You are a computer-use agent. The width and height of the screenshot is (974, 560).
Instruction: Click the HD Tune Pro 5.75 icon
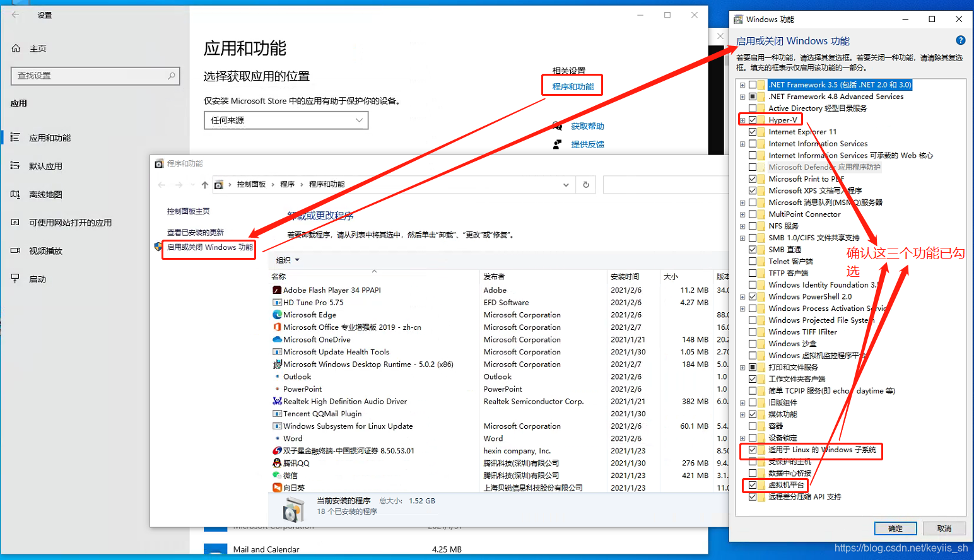[277, 303]
